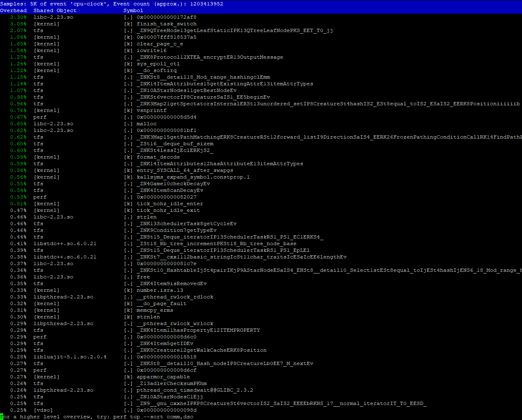Click _ZNKSt6vectorIP8CreatureSaIS1_EE5beginEv symbol

[x=203, y=97]
